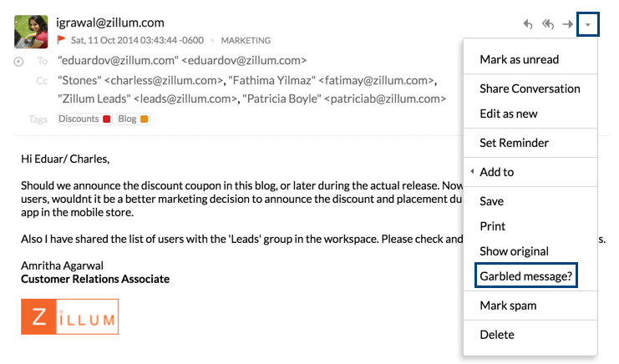Choose Set Reminder in the menu
The image size is (619, 364).
530,143
